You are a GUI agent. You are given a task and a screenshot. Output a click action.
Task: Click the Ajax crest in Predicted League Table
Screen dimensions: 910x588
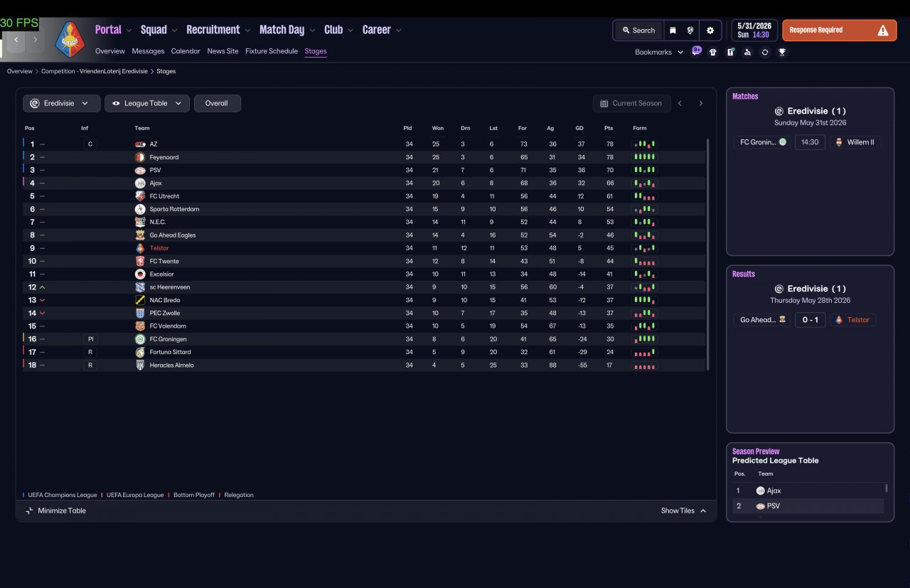(x=761, y=491)
